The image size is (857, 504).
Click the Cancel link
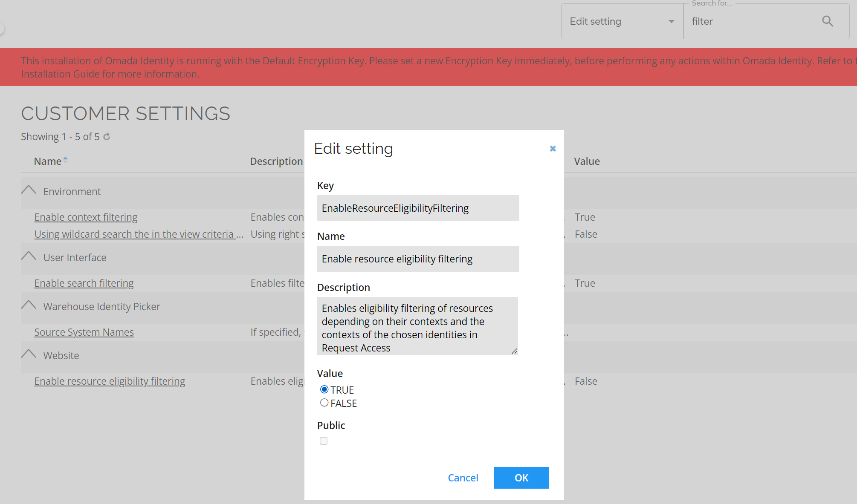(x=463, y=478)
